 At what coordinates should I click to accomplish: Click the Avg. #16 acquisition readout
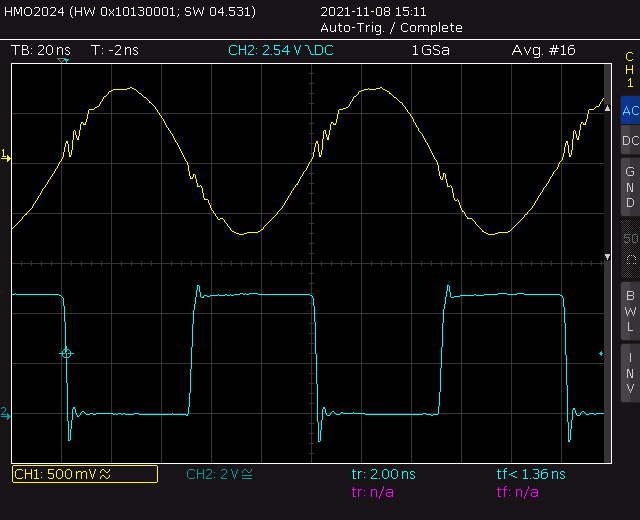click(543, 50)
